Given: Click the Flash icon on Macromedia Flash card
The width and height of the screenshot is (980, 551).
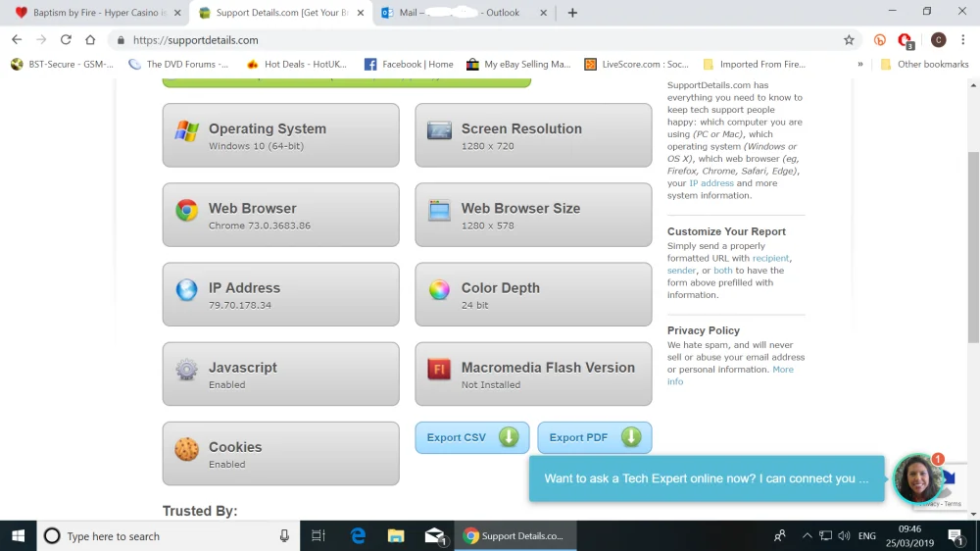Looking at the screenshot, I should tap(439, 369).
